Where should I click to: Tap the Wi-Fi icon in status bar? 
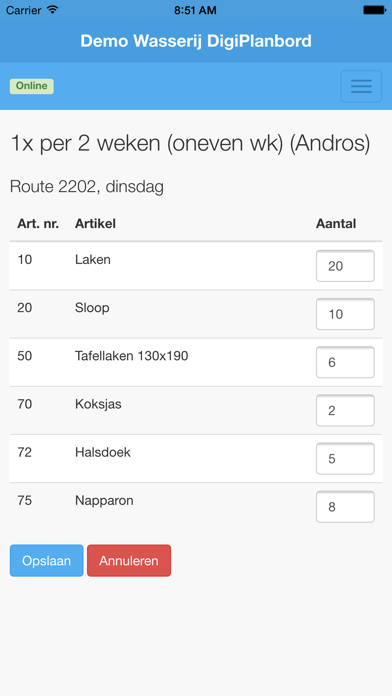[53, 10]
